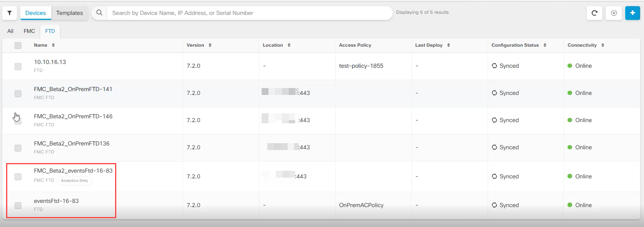The height and width of the screenshot is (227, 644).
Task: Select checkbox for FMC_Beta2_OnPremFTD136
Action: pos(18,148)
